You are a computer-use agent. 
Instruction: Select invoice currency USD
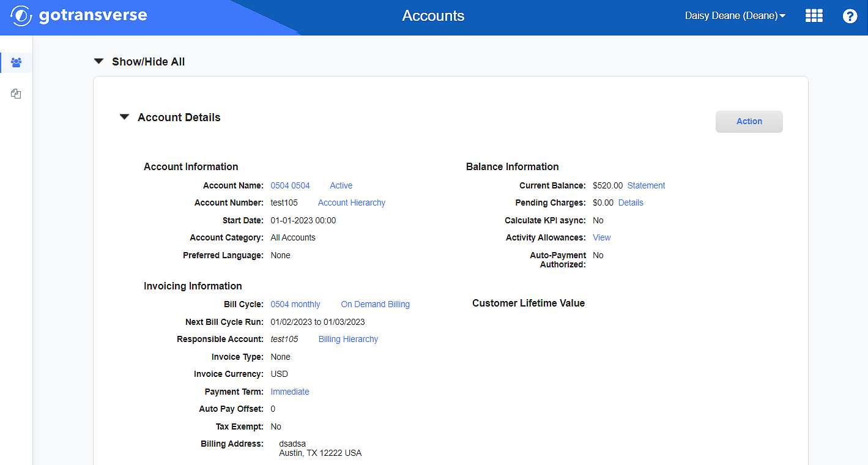279,374
